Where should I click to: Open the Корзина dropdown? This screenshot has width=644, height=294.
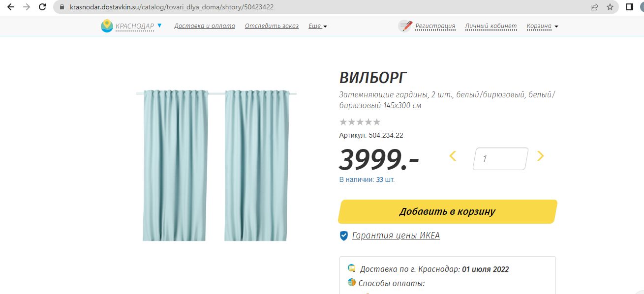click(x=541, y=27)
